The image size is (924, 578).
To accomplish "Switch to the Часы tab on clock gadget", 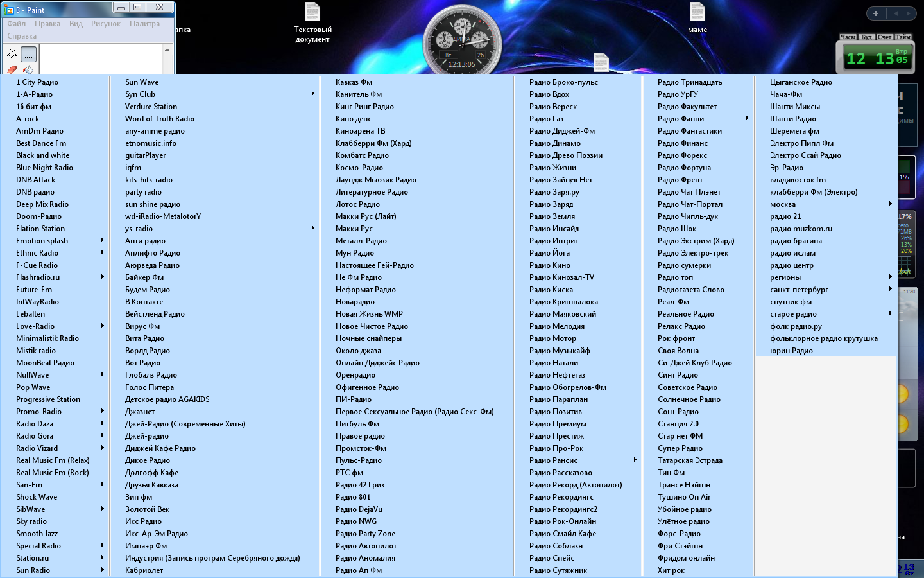I will point(848,37).
